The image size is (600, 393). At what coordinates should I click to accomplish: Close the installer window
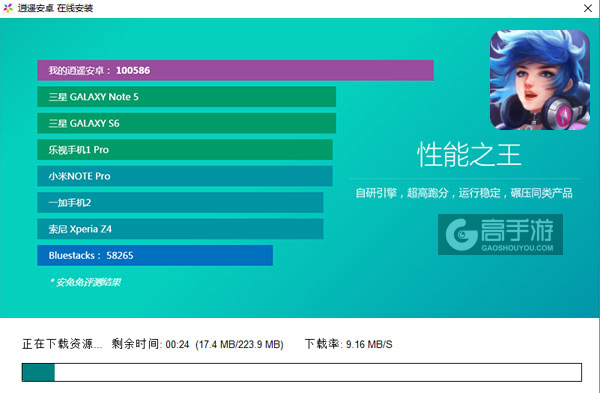pos(588,8)
